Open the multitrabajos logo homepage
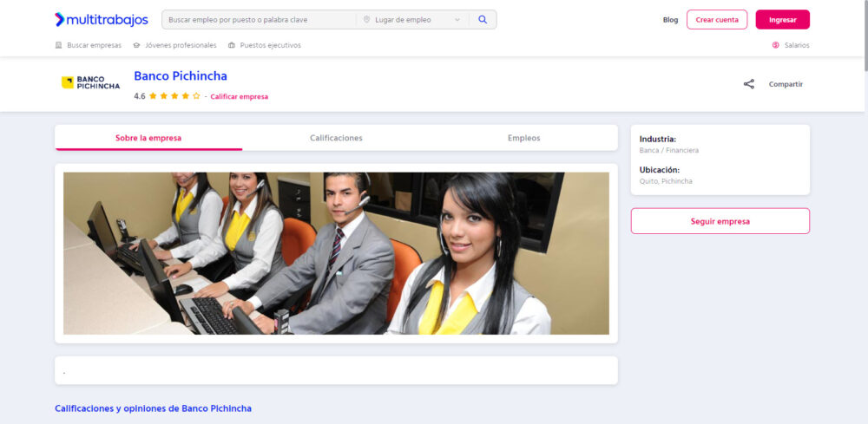Screen dimensions: 868x424 [x=102, y=20]
